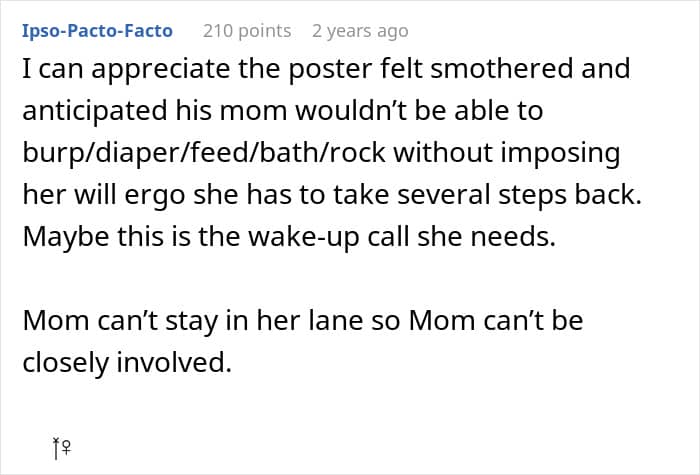Click the words "closely involved"
The image size is (700, 475).
(x=126, y=363)
